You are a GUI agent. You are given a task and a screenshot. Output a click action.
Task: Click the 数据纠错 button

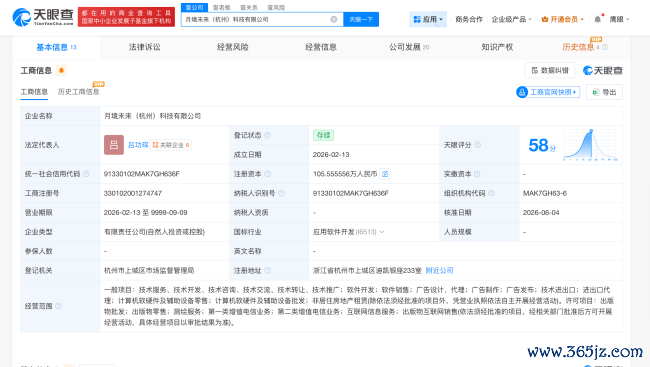(x=550, y=70)
